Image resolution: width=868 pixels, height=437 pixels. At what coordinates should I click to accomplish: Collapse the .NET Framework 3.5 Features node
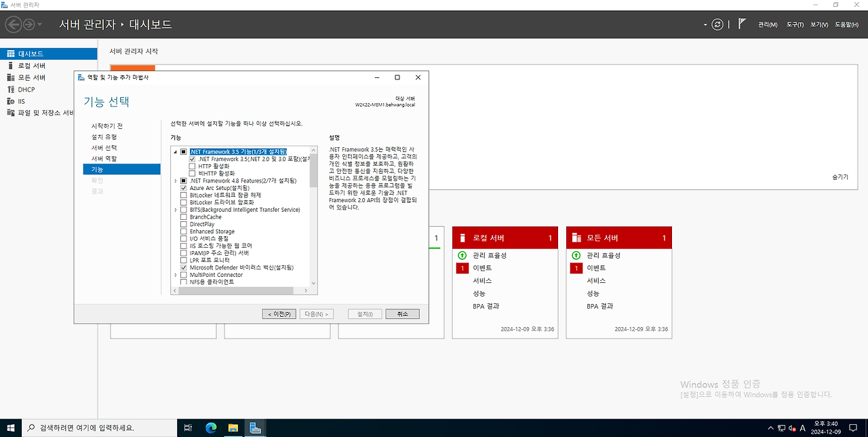click(x=176, y=151)
